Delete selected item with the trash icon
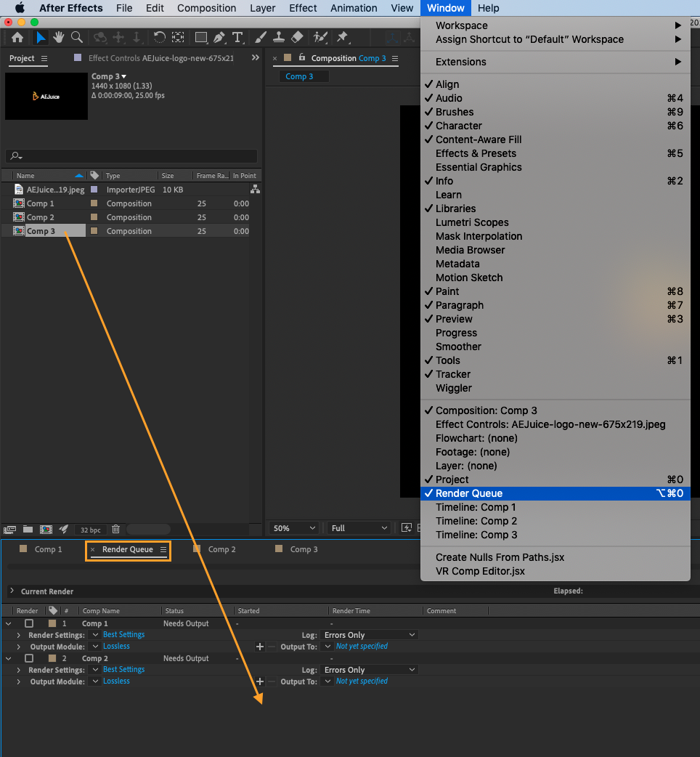Screen dimensions: 700x757 point(115,530)
